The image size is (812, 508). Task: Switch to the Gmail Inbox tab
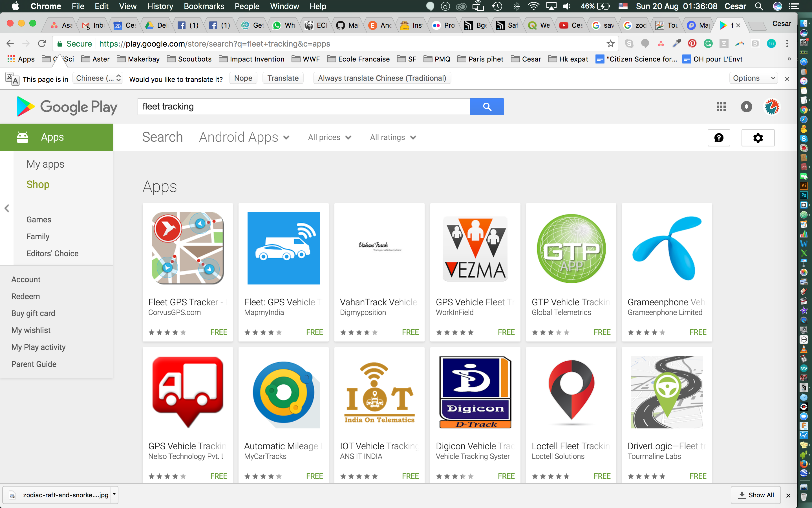[x=93, y=25]
